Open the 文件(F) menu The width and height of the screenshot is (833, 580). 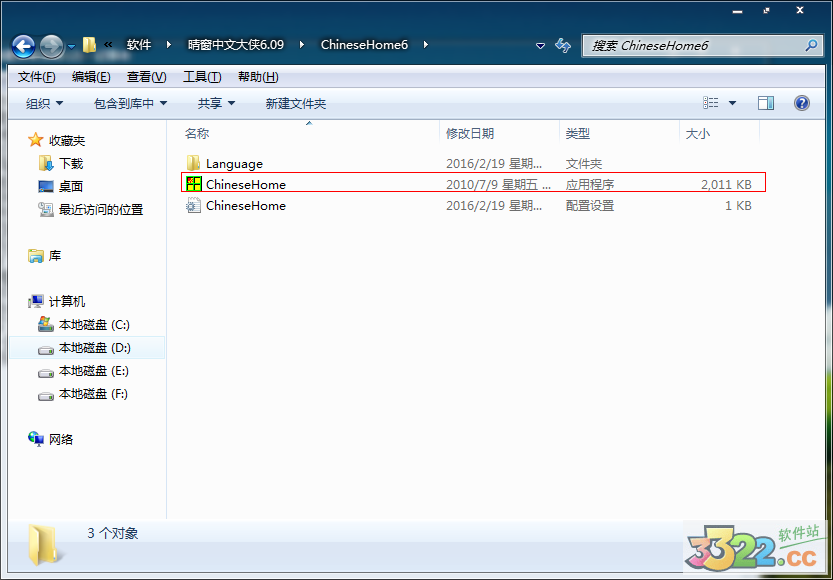[x=36, y=77]
